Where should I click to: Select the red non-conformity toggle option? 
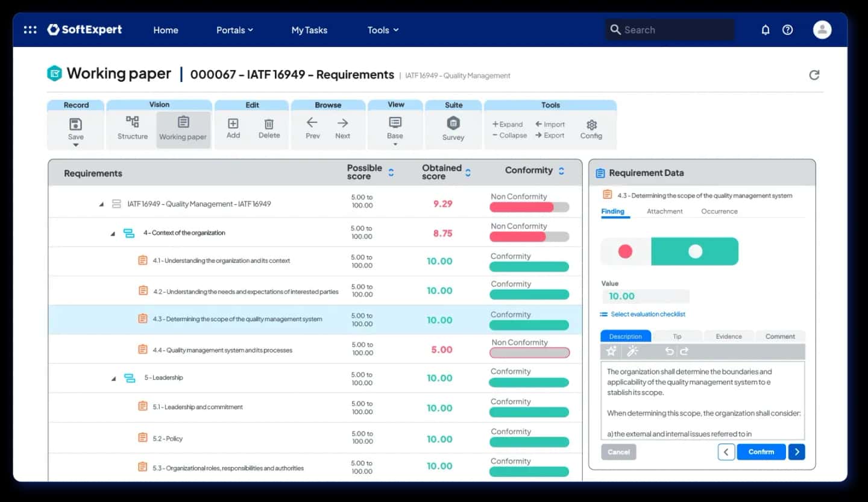(626, 251)
